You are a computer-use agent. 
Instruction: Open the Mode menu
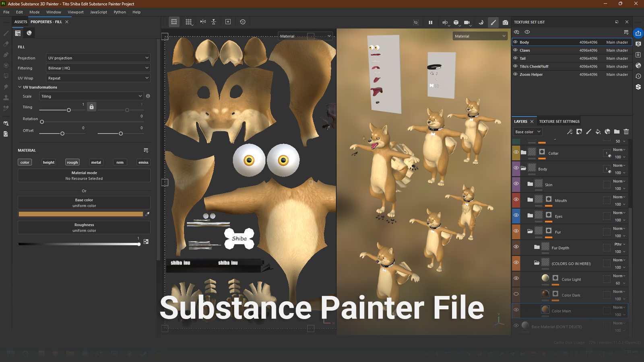coord(34,12)
